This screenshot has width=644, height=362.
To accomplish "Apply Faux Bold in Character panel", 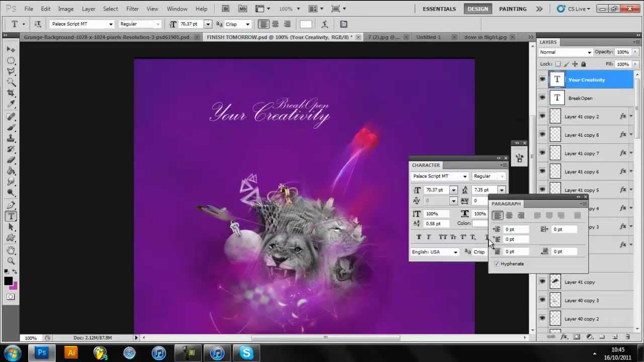I will [x=419, y=237].
